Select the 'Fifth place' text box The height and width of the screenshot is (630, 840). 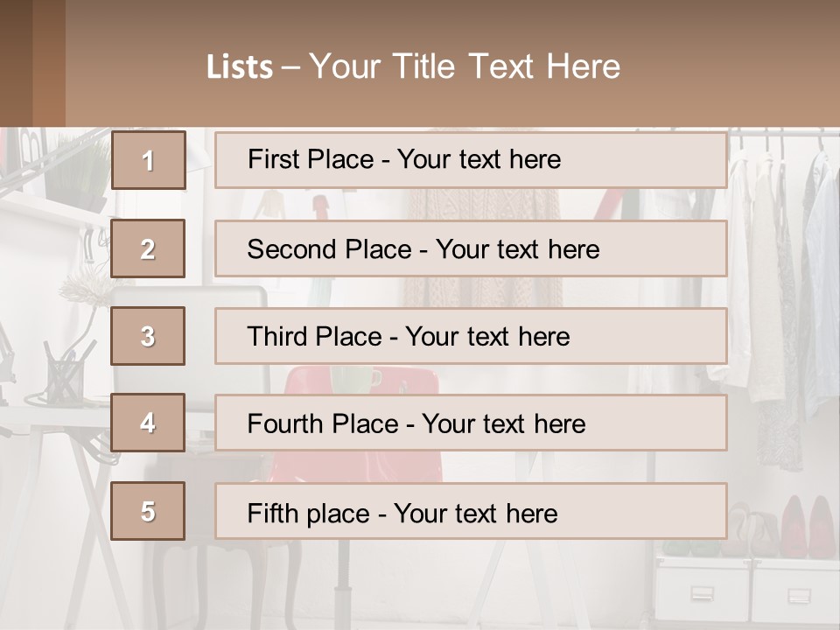pos(471,511)
